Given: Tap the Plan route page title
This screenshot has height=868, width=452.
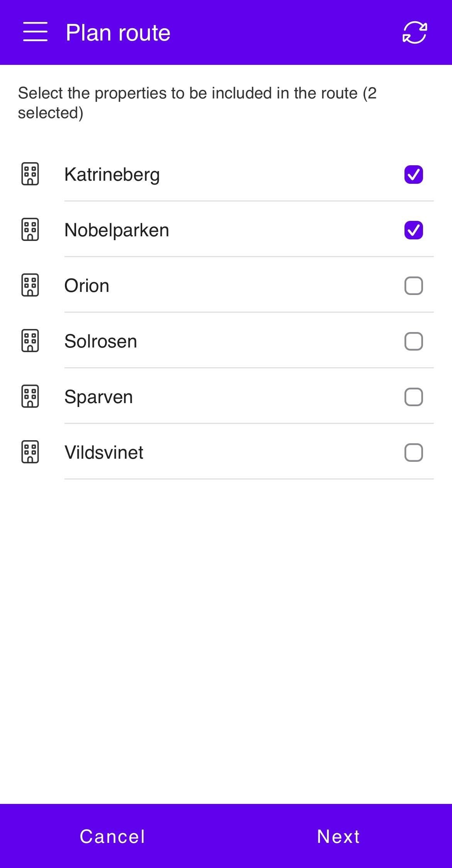Looking at the screenshot, I should pyautogui.click(x=118, y=32).
